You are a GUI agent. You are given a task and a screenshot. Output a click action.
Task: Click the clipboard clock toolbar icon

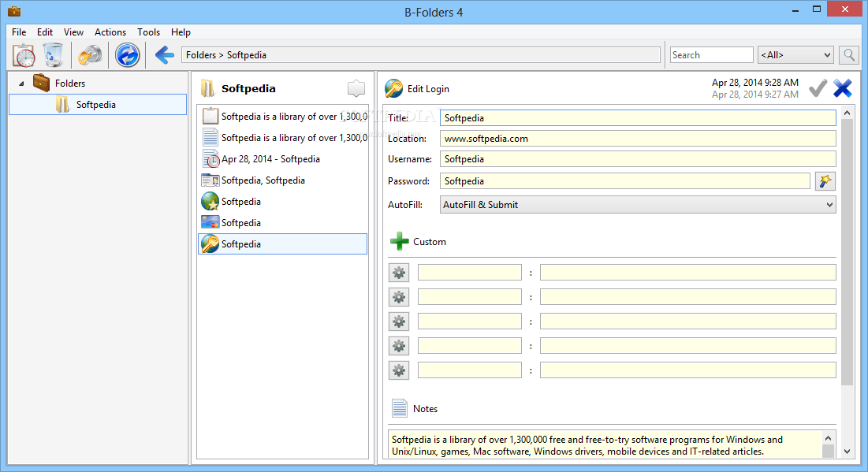24,55
